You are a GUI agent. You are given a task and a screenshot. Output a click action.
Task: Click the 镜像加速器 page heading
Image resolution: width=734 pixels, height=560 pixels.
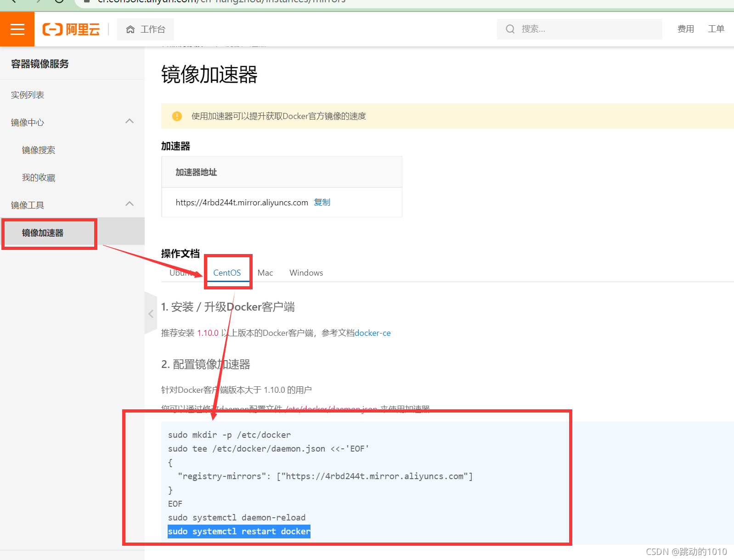click(209, 74)
